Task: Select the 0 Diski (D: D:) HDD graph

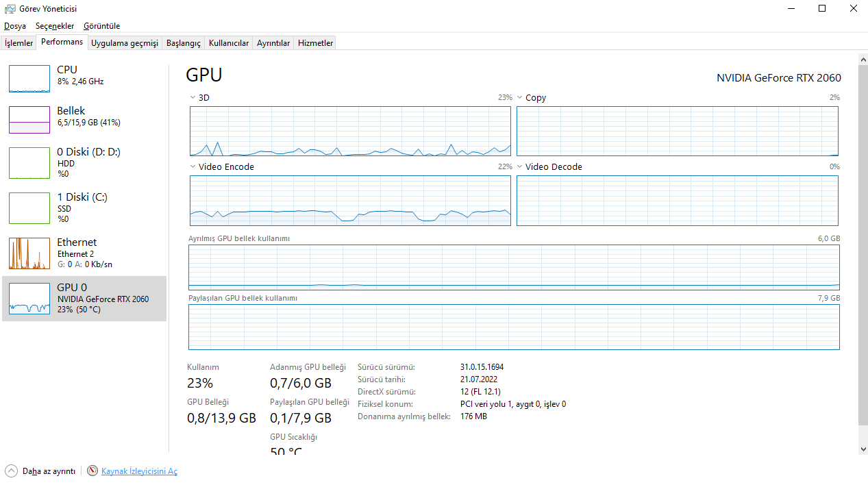Action: click(x=29, y=163)
